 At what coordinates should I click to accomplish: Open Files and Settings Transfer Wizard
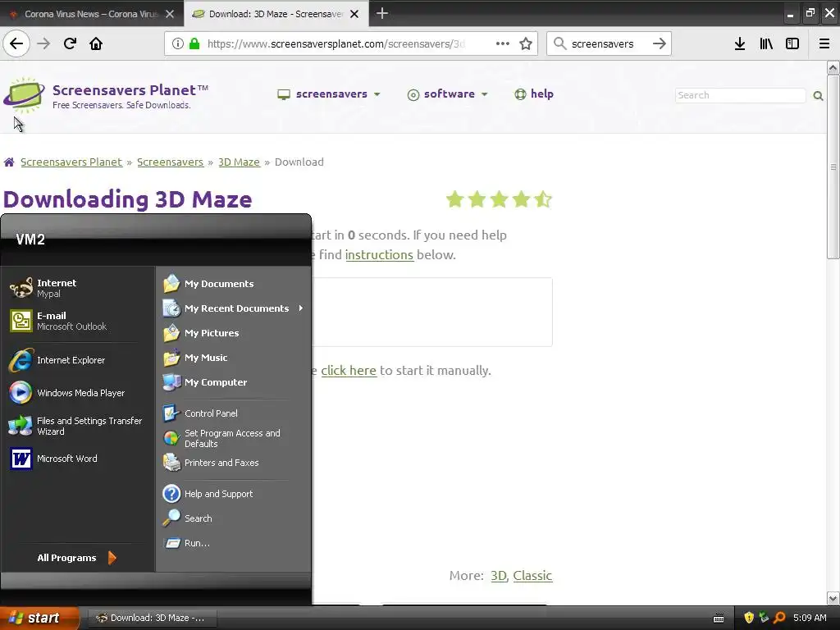point(80,426)
